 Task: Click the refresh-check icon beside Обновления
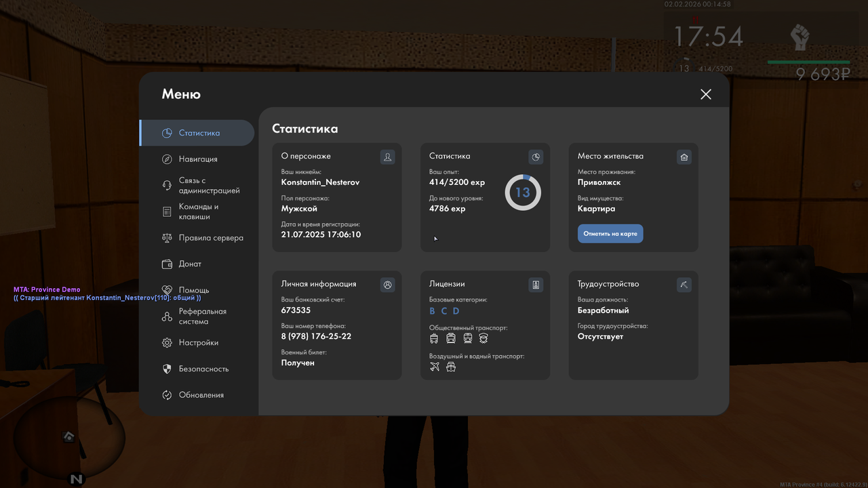[x=167, y=395]
